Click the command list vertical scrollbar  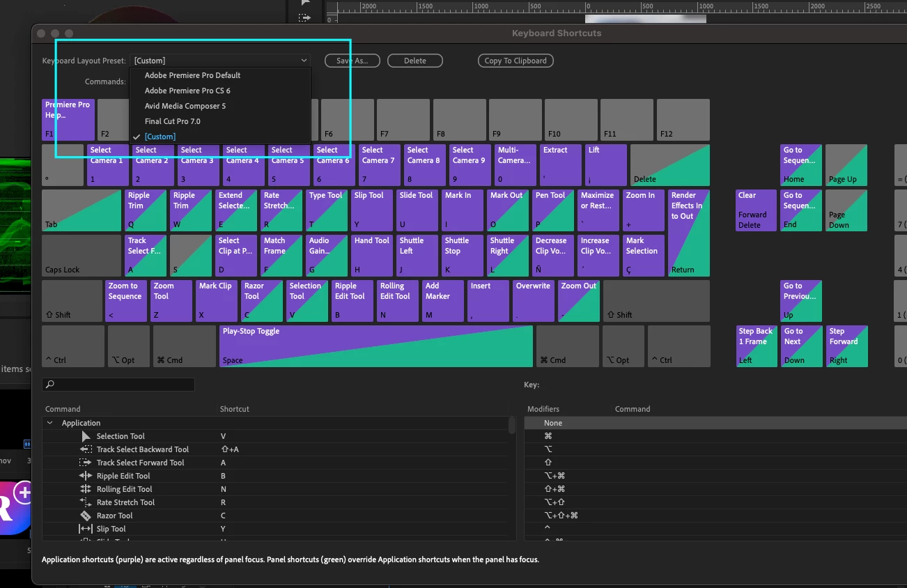tap(511, 425)
